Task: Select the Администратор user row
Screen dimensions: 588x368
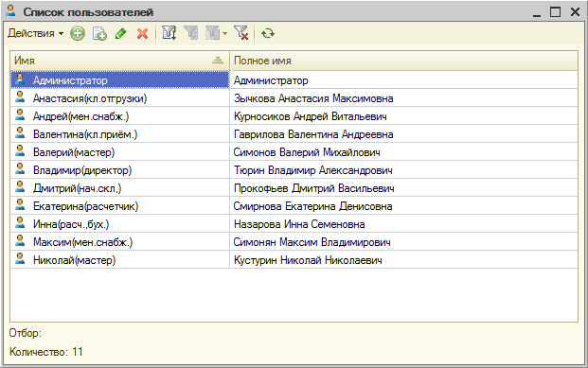Action: 294,80
